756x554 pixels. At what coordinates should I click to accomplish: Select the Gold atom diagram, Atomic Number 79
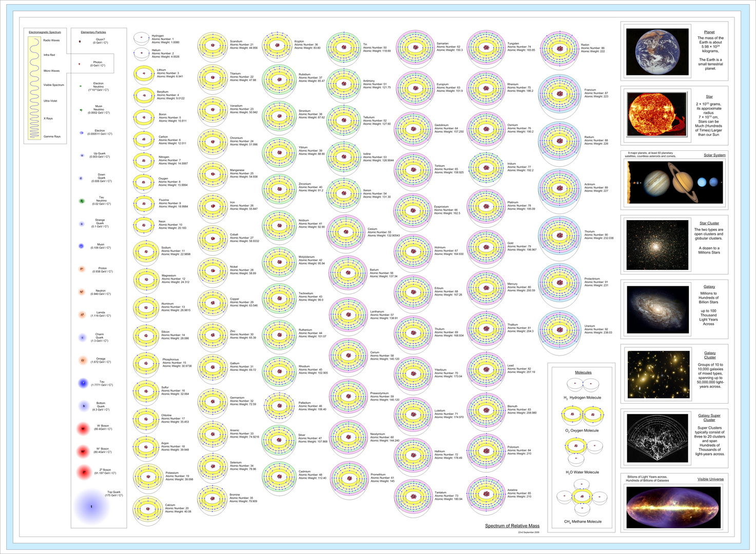pos(486,248)
